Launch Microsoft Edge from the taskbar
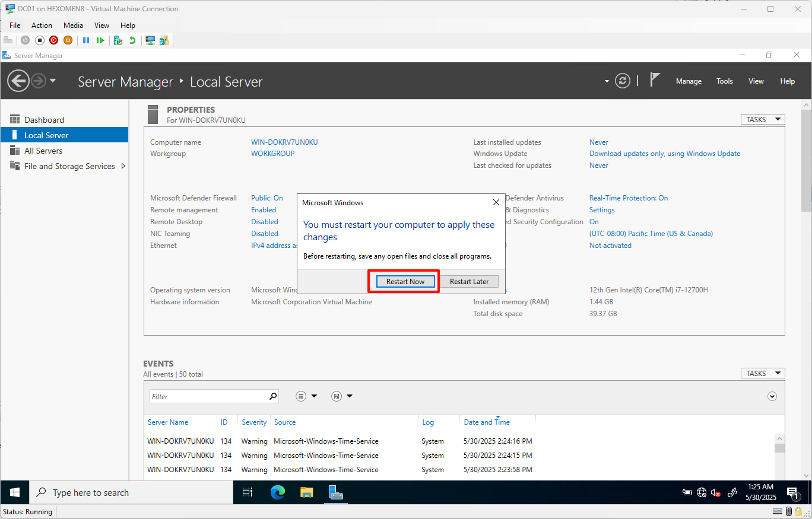Screen dimensions: 812x519 (277, 492)
